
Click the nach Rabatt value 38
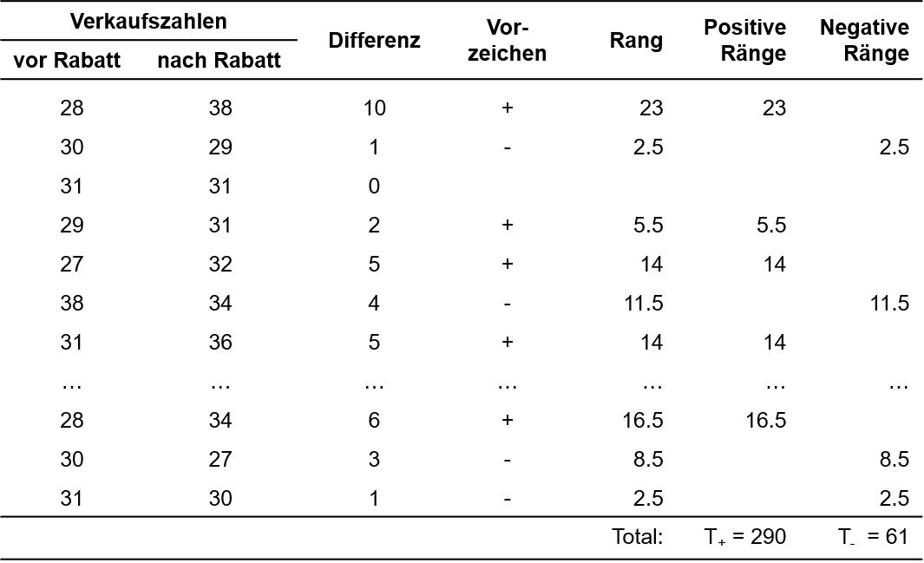[220, 108]
